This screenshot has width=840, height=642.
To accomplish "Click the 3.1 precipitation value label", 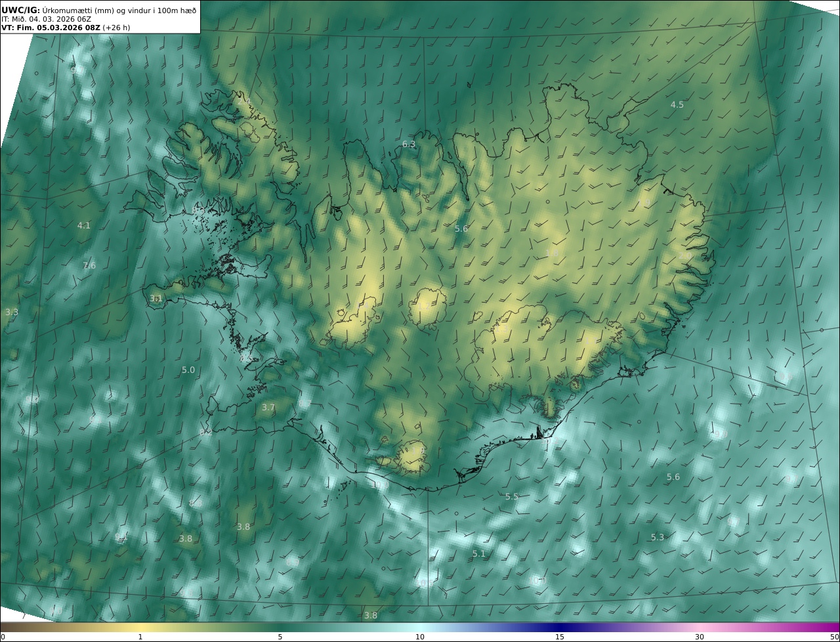I will point(156,299).
